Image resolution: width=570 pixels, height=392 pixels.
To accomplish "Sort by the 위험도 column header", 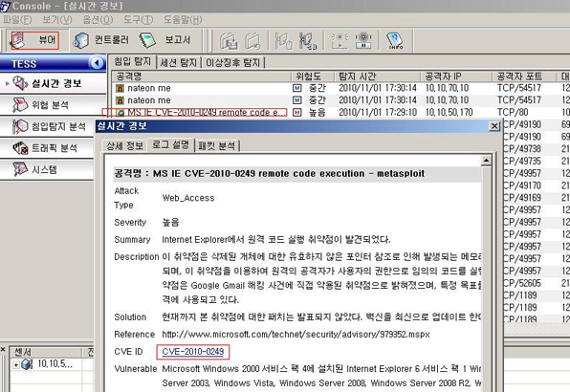I will pos(313,76).
